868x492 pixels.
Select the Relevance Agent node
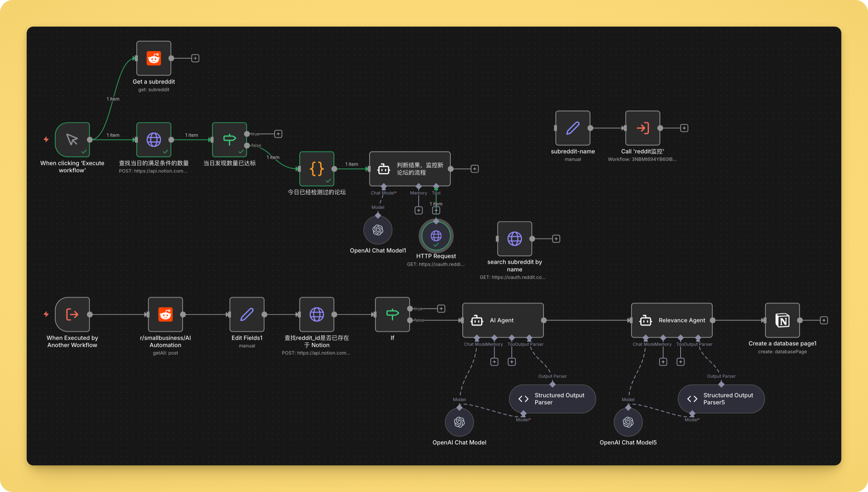click(672, 320)
